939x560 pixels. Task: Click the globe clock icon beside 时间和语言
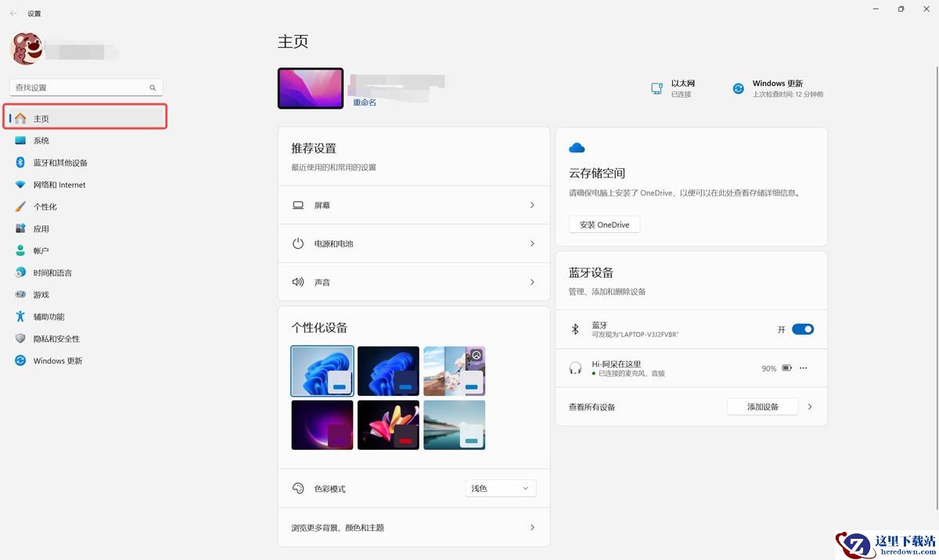click(x=20, y=272)
